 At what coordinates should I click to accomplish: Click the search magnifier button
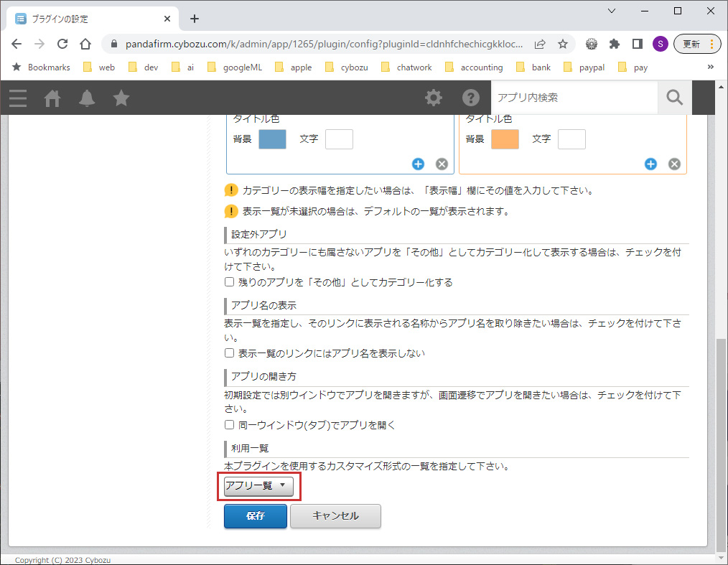tap(674, 98)
